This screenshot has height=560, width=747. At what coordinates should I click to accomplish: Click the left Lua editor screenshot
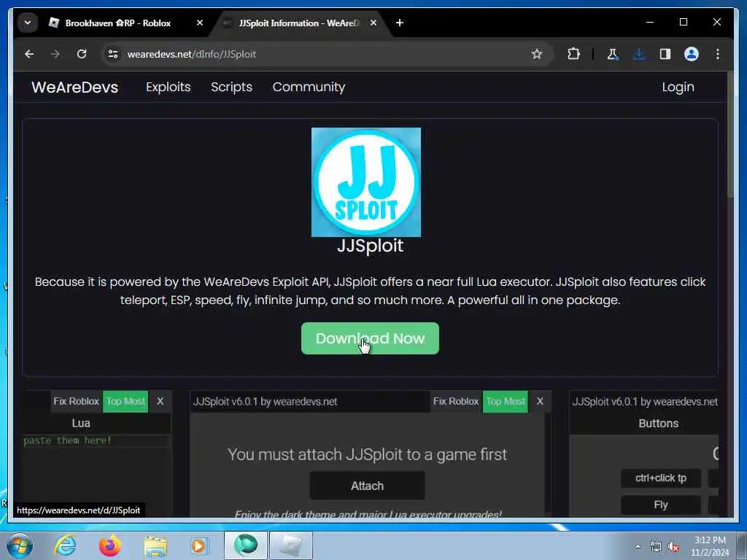point(97,454)
